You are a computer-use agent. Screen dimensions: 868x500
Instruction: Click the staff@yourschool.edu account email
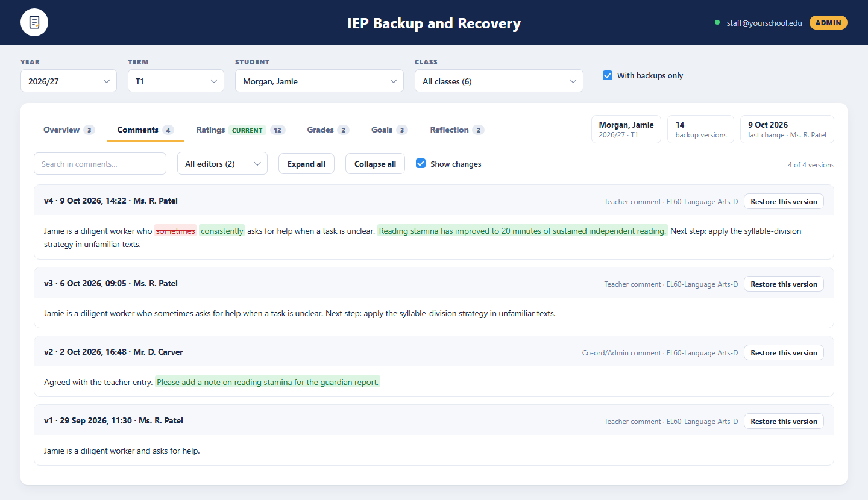pos(764,23)
